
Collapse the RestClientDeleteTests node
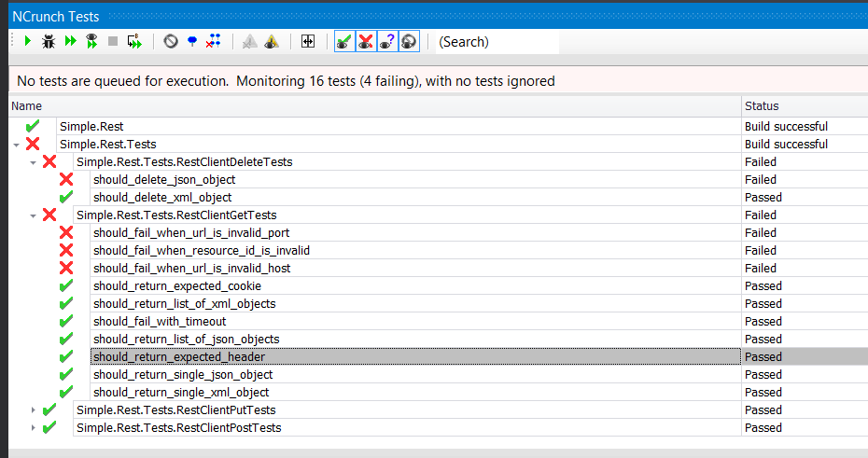pos(35,162)
